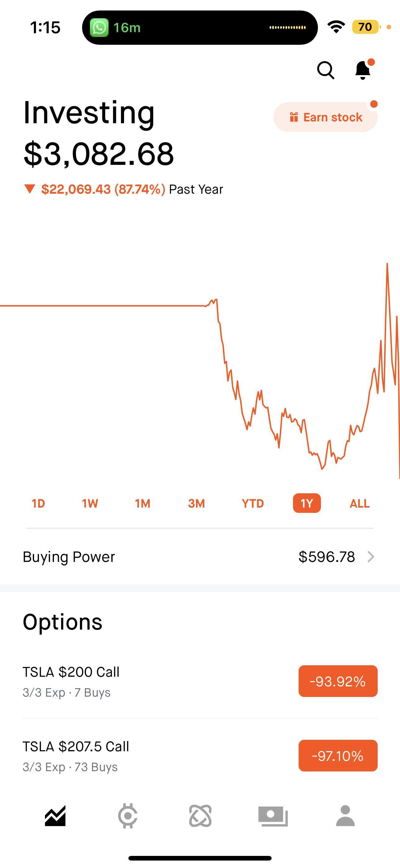Viewport: 400px width, 868px height.
Task: Switch to YTD performance view
Action: (252, 504)
